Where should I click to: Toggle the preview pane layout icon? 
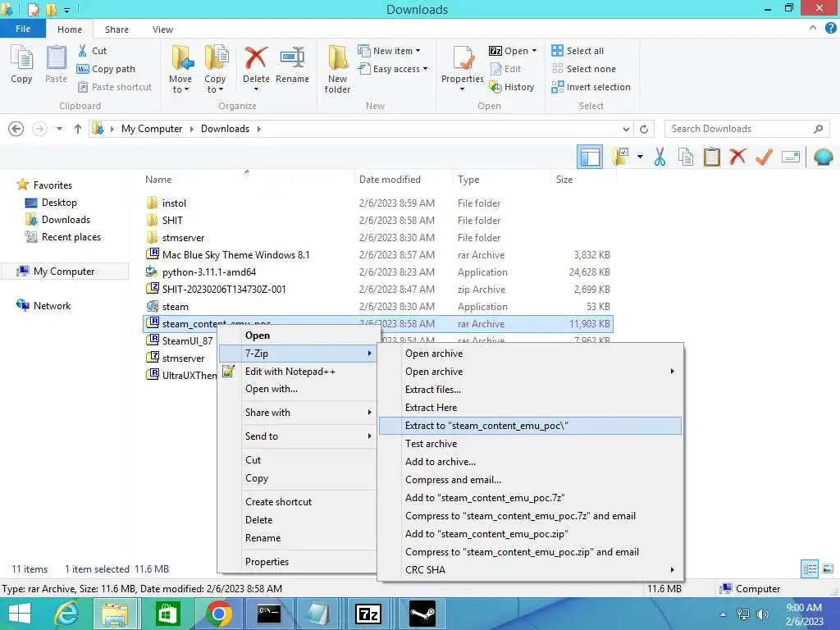tap(590, 157)
